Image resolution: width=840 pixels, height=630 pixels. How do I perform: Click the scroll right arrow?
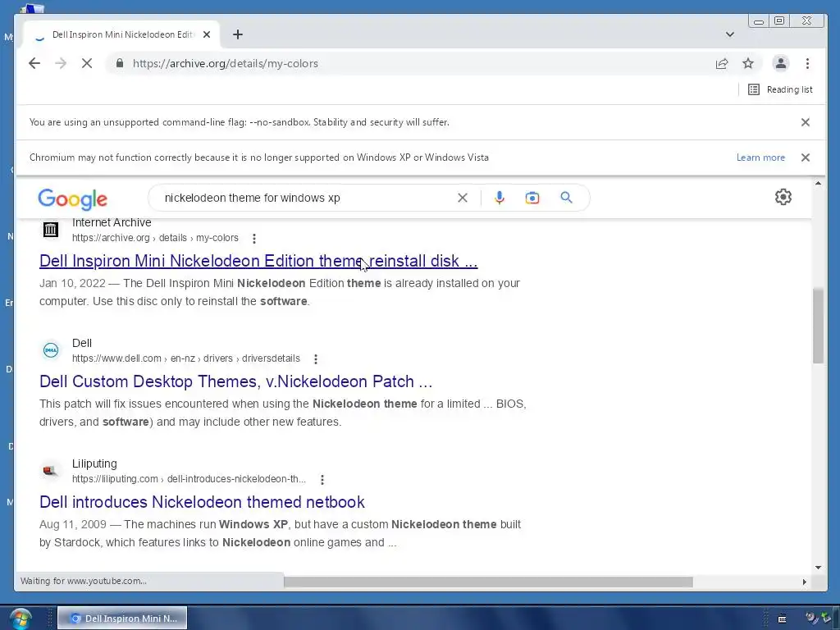804,582
